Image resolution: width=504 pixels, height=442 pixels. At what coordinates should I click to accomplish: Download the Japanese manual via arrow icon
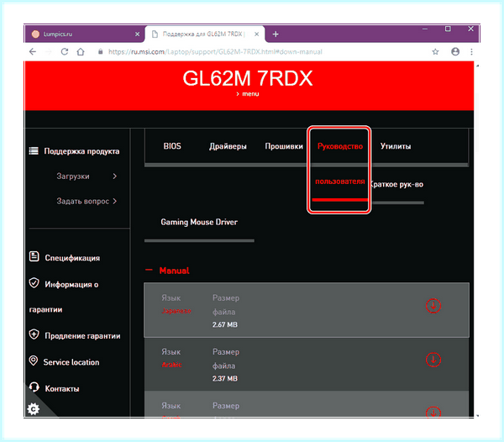click(x=433, y=305)
